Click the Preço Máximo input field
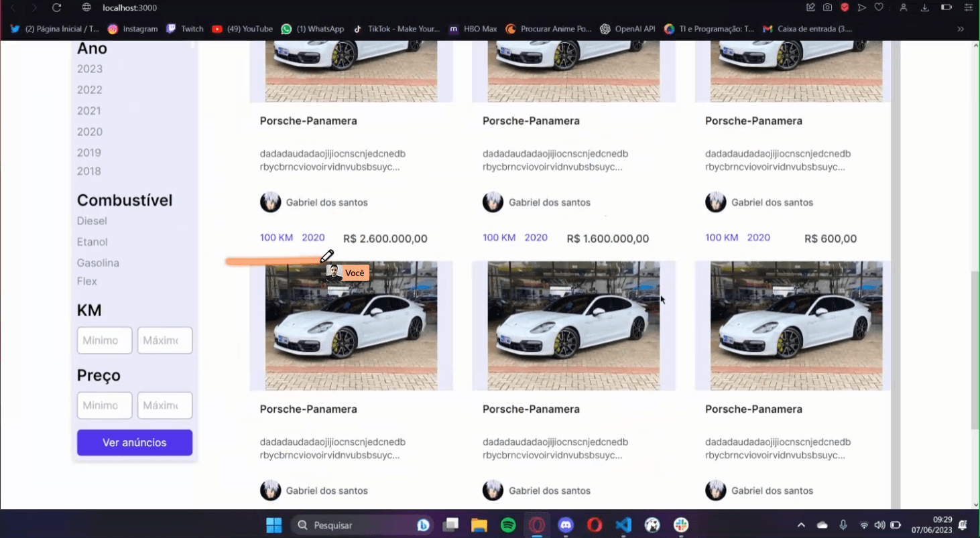Image resolution: width=980 pixels, height=538 pixels. [x=165, y=405]
